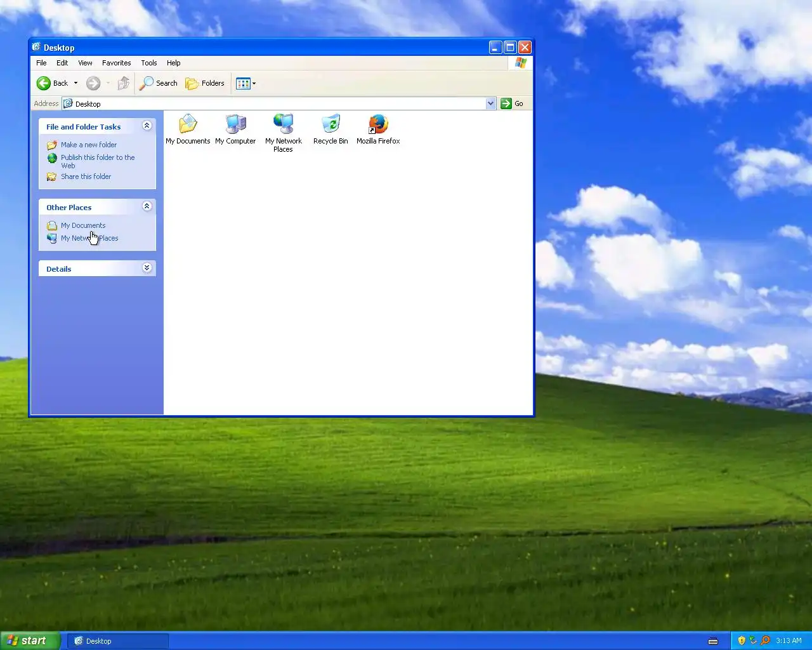This screenshot has width=812, height=650.
Task: Close the Desktop window
Action: [525, 47]
